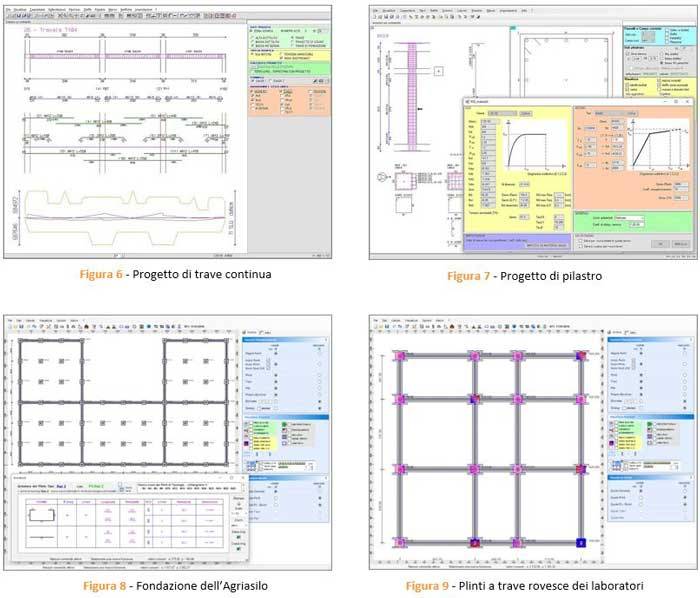
Task: Click the button in the purple section of Figura 7 dialog
Action: point(546,245)
